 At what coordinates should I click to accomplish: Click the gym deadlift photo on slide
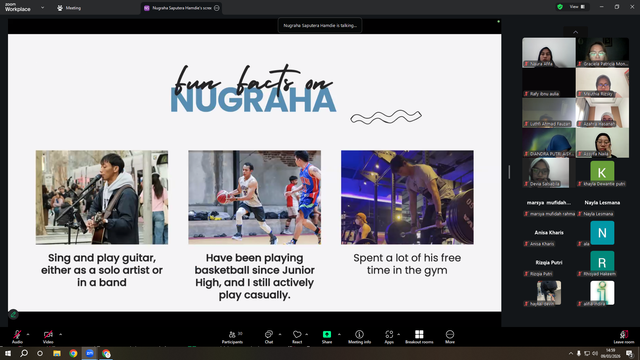407,198
